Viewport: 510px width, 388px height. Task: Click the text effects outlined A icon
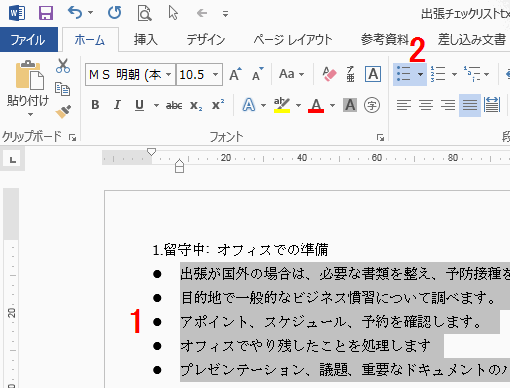[x=249, y=105]
